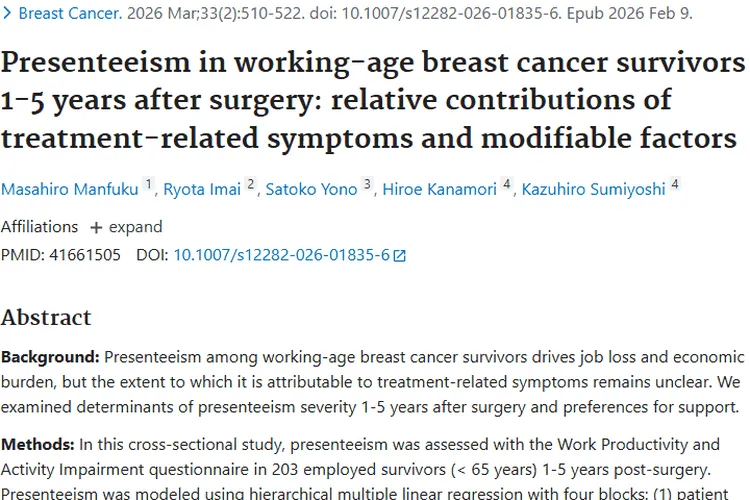Click the external link icon after DOI

[x=400, y=256]
